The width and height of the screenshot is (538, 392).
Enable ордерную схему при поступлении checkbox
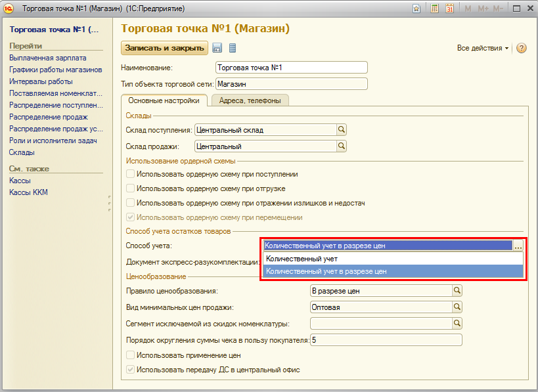pos(131,174)
